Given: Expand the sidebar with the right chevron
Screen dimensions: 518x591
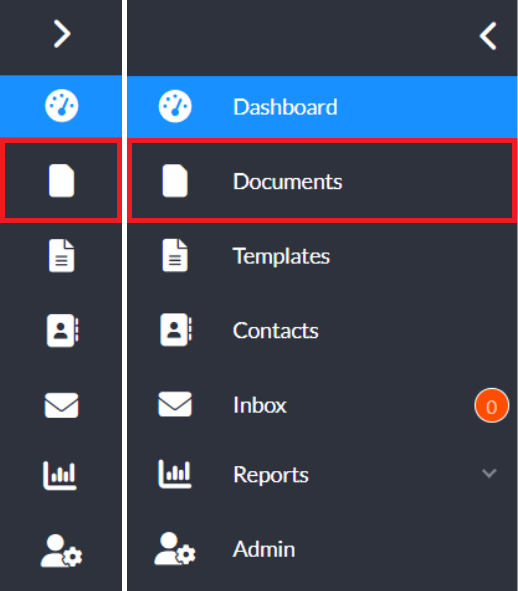Looking at the screenshot, I should (62, 34).
